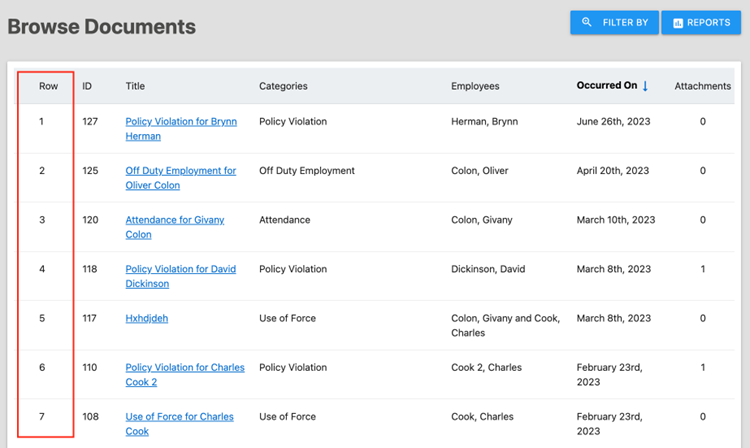The height and width of the screenshot is (448, 750).
Task: Open the Filter By button
Action: [614, 22]
